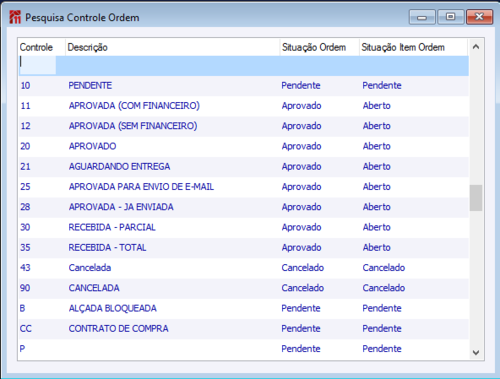Select controle code 28
The width and height of the screenshot is (500, 379).
(x=25, y=207)
